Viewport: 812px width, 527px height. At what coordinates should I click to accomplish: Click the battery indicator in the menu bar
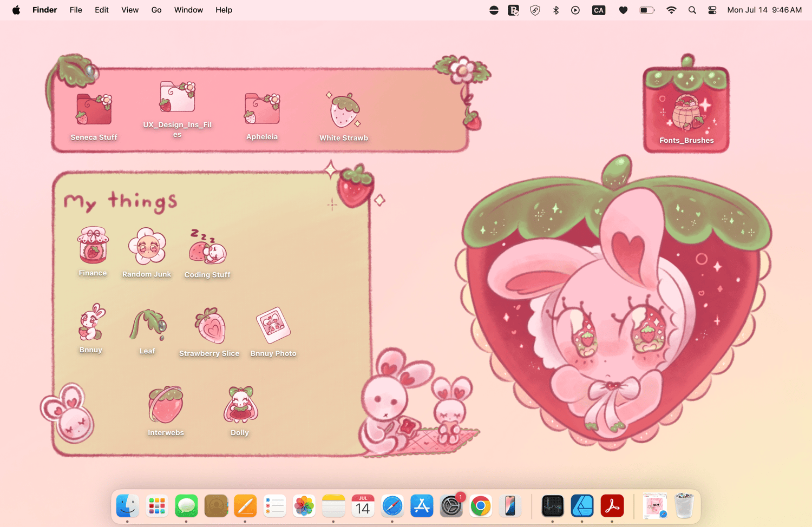[x=646, y=10]
